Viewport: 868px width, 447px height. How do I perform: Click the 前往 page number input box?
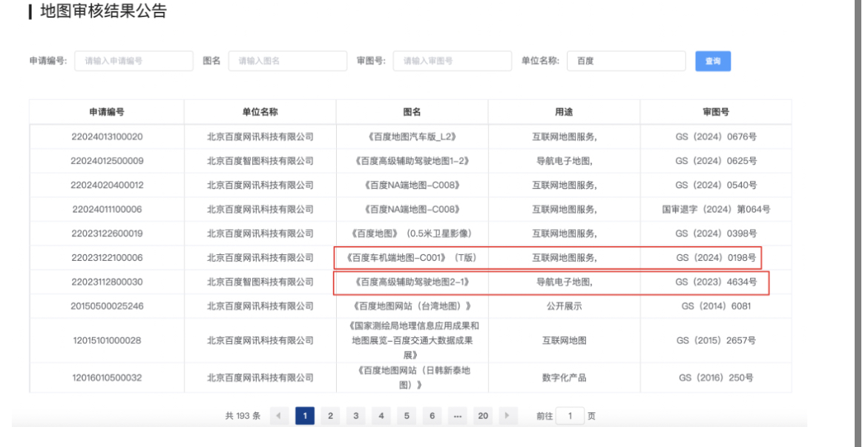570,416
